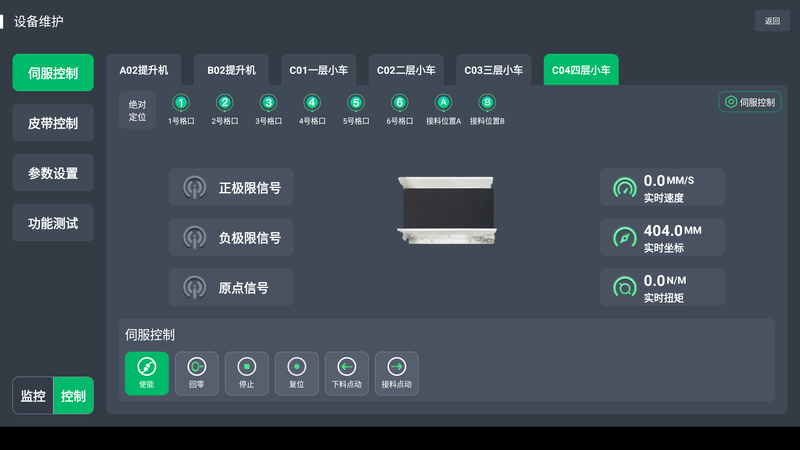Click the 下料点动 jog left button

pyautogui.click(x=347, y=373)
